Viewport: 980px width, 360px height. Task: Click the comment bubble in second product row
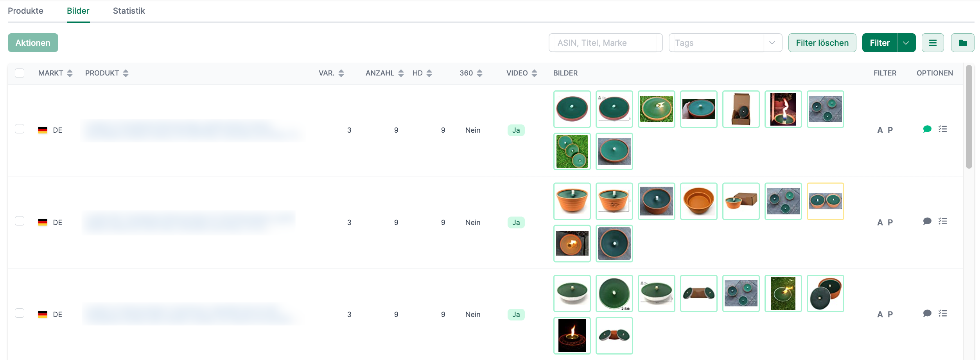pos(927,221)
